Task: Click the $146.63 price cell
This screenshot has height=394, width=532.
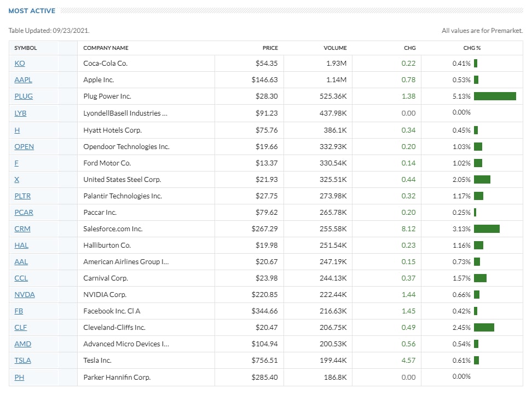Action: (x=265, y=80)
